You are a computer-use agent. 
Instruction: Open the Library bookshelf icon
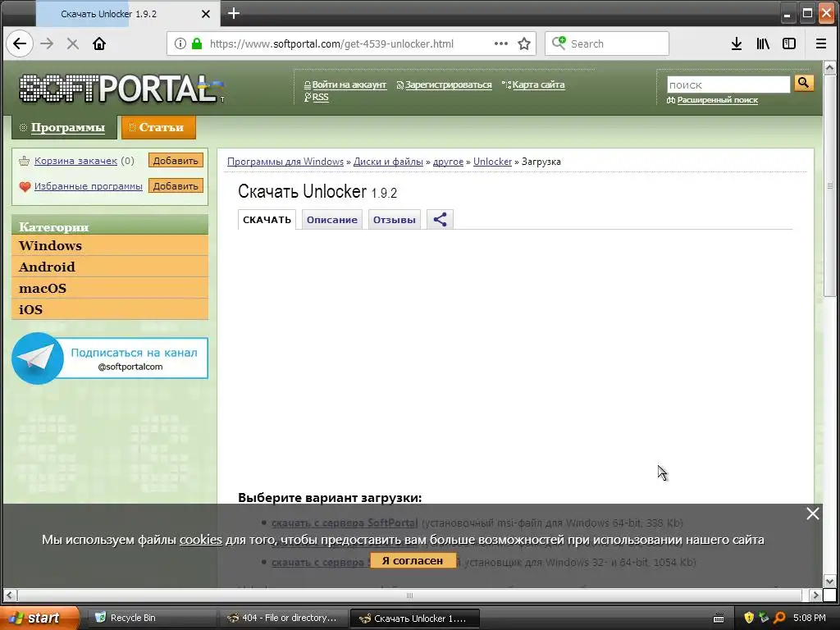763,44
